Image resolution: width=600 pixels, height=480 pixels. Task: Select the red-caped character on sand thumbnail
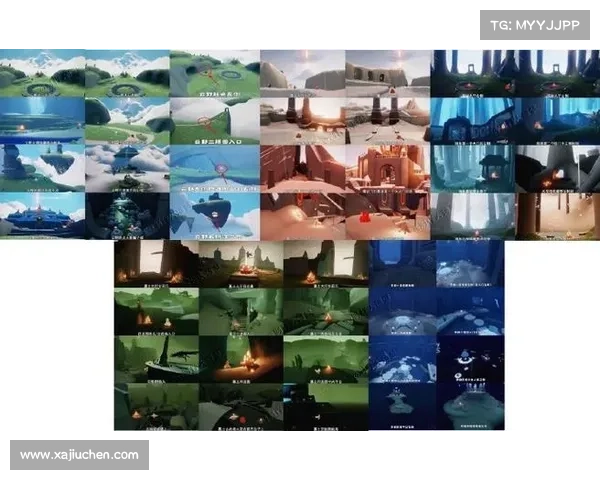tap(389, 215)
